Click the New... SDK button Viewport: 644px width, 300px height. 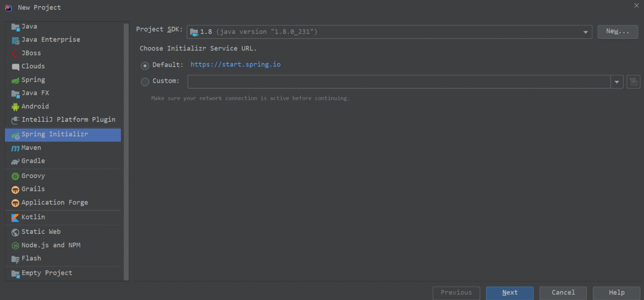coord(618,31)
